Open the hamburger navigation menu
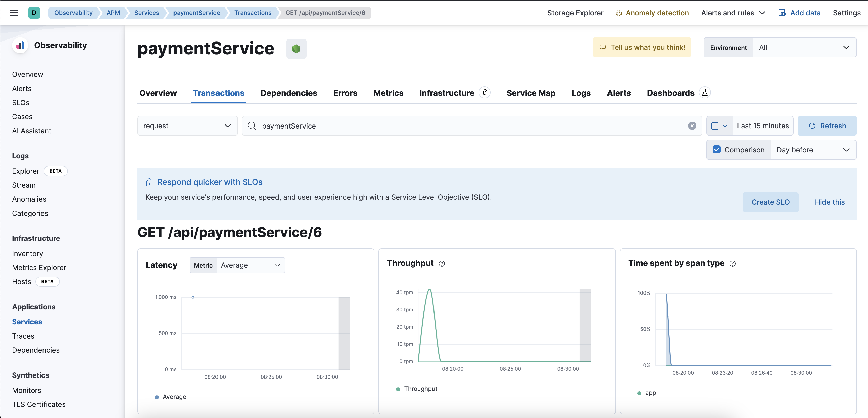This screenshot has width=868, height=418. 14,13
